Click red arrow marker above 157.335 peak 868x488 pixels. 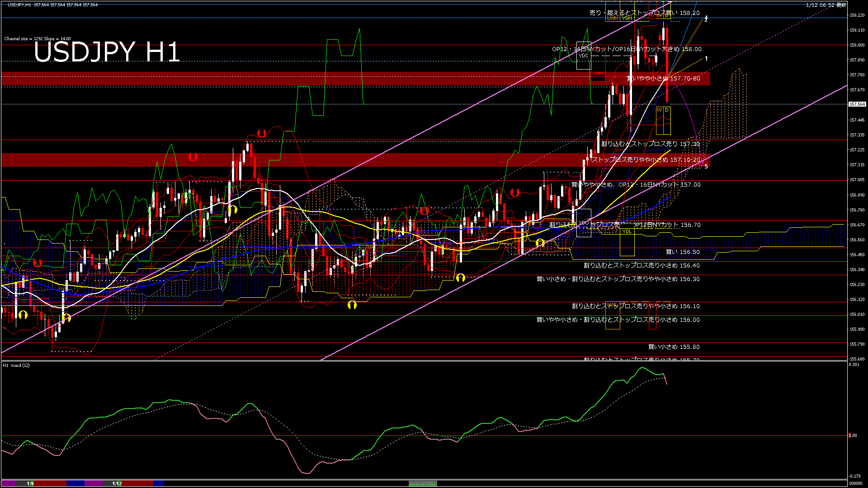(x=261, y=133)
